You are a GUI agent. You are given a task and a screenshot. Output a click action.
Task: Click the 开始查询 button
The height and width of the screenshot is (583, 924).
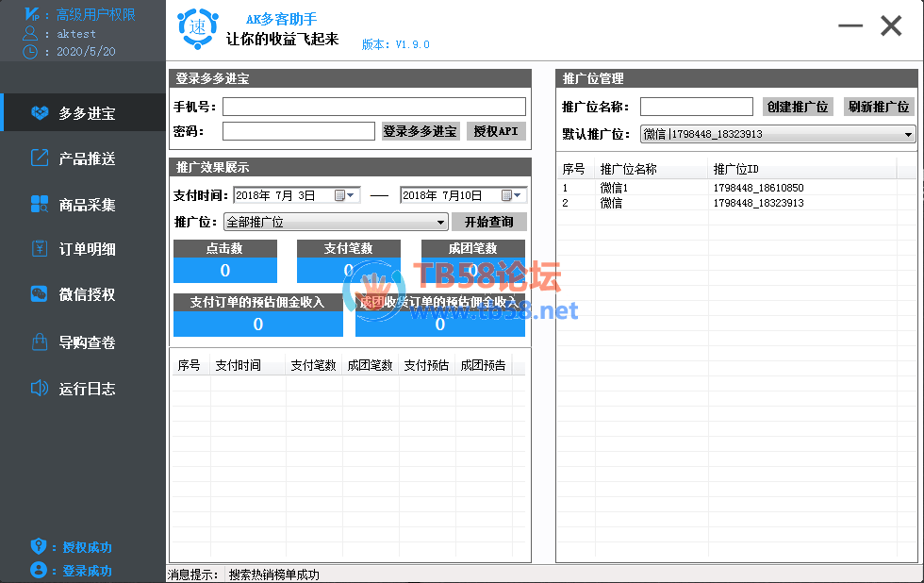click(x=489, y=222)
